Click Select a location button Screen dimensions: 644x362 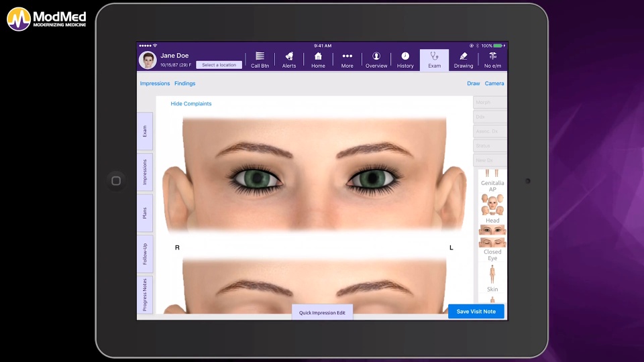pyautogui.click(x=219, y=65)
